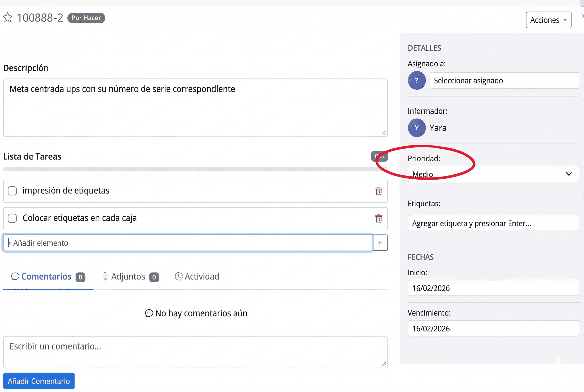The width and height of the screenshot is (584, 392).
Task: Click the plus button to add checklist element
Action: pyautogui.click(x=380, y=243)
